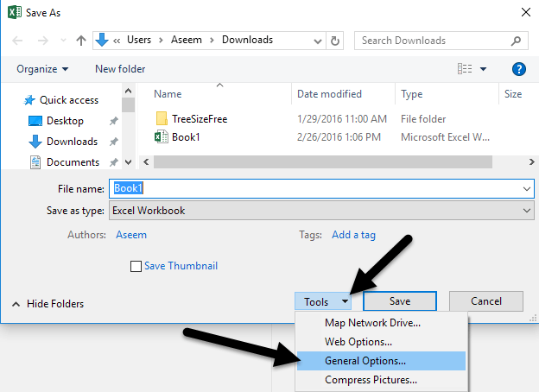Sort by the Date modified column
The width and height of the screenshot is (539, 392).
pyautogui.click(x=329, y=94)
